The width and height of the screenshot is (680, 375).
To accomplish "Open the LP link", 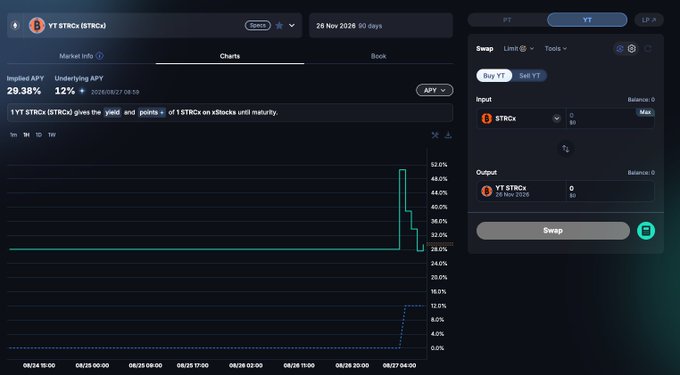I will (649, 20).
